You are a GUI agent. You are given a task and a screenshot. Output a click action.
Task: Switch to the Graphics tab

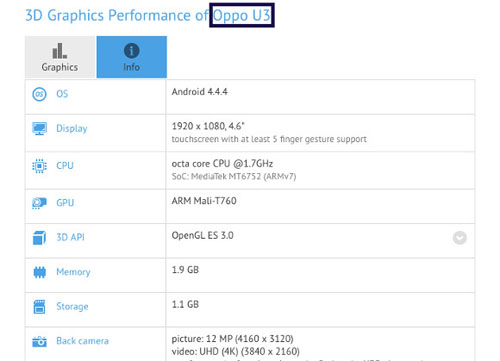tap(60, 57)
